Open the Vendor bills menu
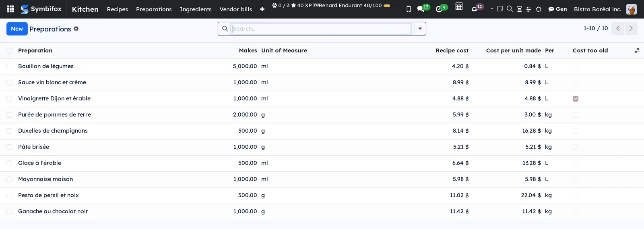The width and height of the screenshot is (644, 229). (x=236, y=9)
